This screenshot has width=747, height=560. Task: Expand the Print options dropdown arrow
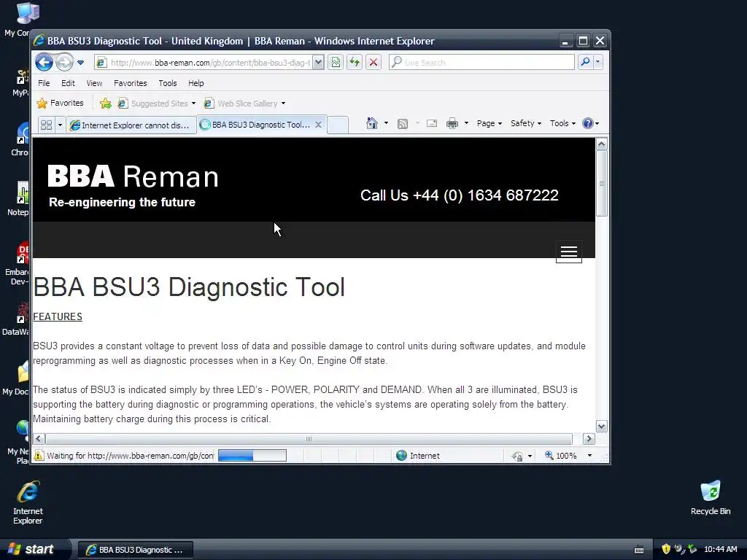(x=466, y=123)
